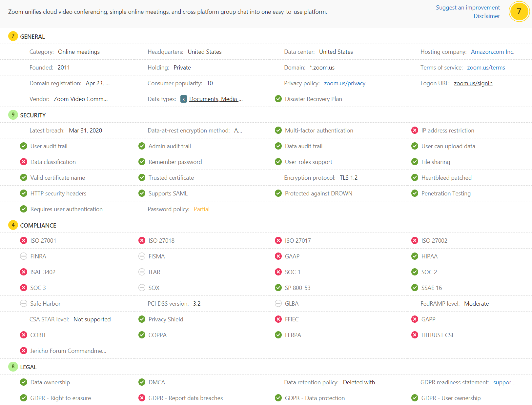Click the Supports SAML check icon
The height and width of the screenshot is (405, 532).
pyautogui.click(x=142, y=193)
